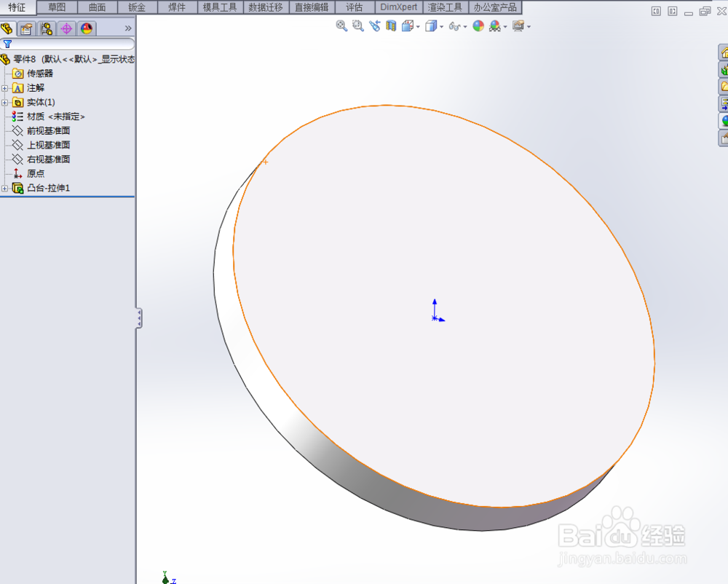
Task: Open Custom Properties task pane tab
Action: tap(724, 138)
